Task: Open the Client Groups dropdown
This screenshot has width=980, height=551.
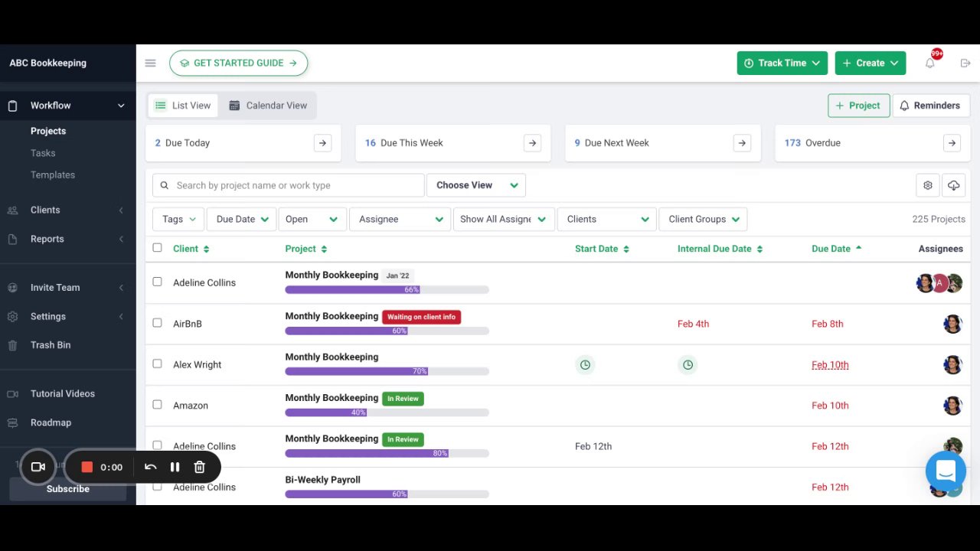Action: pos(703,219)
